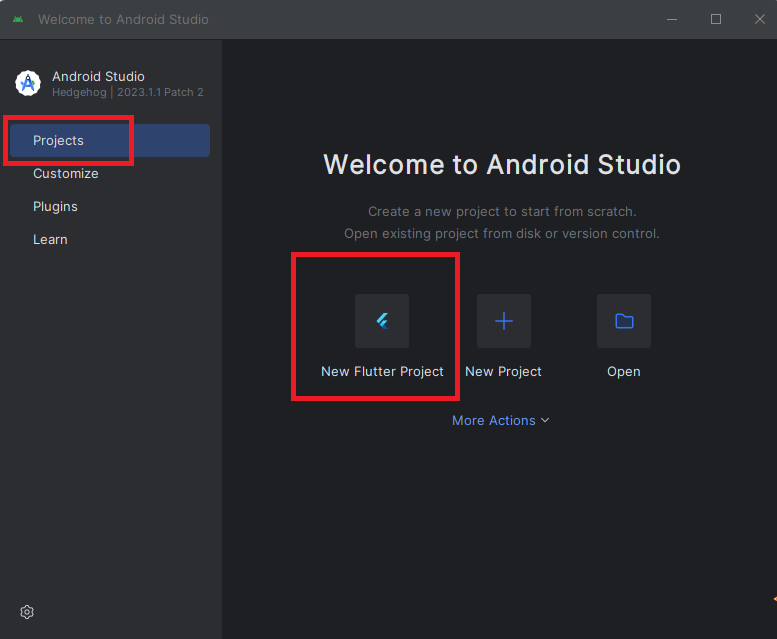
Task: Maximize the Android Studio window
Action: click(716, 19)
